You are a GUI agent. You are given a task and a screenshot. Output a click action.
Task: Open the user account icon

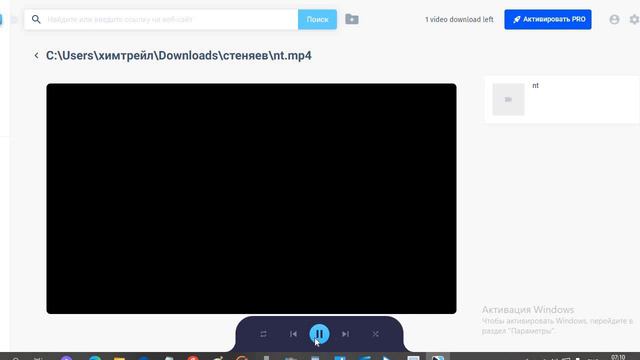pos(614,20)
